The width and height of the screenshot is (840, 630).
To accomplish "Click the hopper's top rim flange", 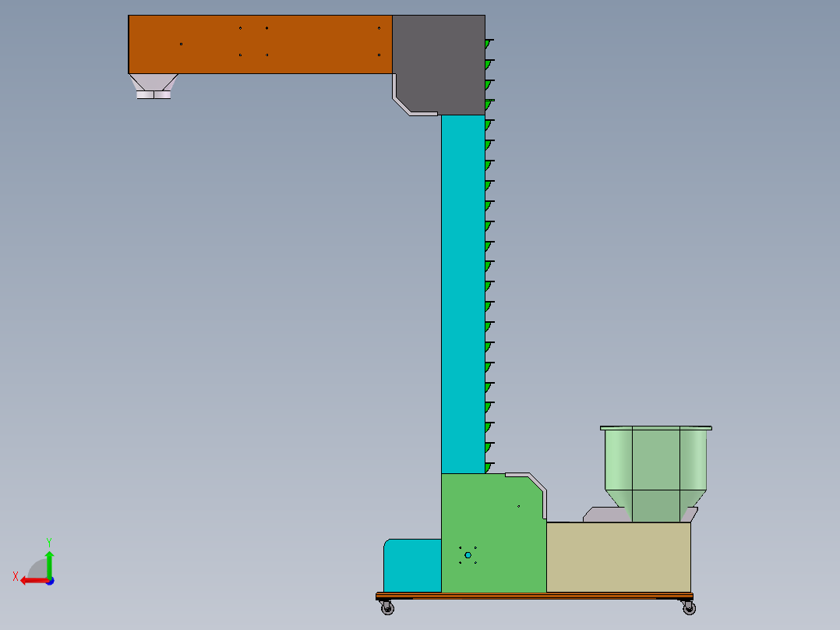I will pyautogui.click(x=656, y=428).
